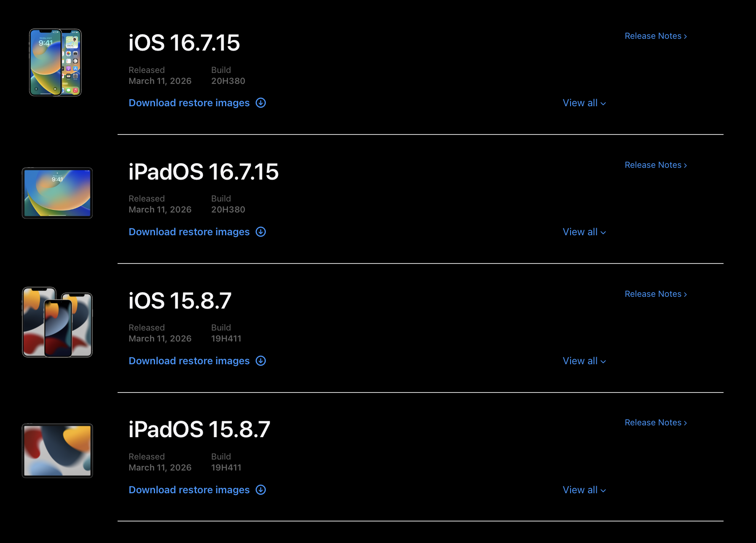Expand View all for iPadOS 16.7.15
The height and width of the screenshot is (543, 756).
[584, 232]
